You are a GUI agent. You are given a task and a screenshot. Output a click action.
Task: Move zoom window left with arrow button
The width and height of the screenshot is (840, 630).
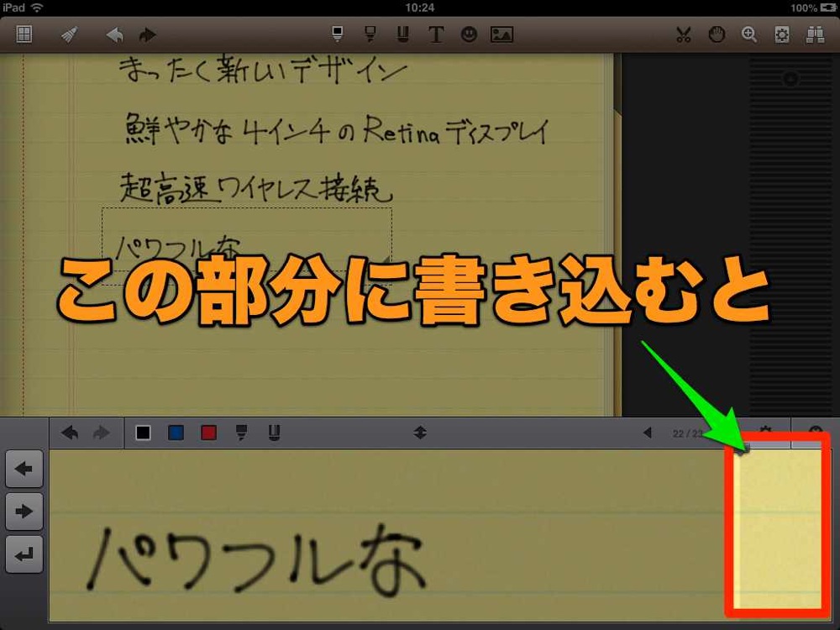click(24, 469)
